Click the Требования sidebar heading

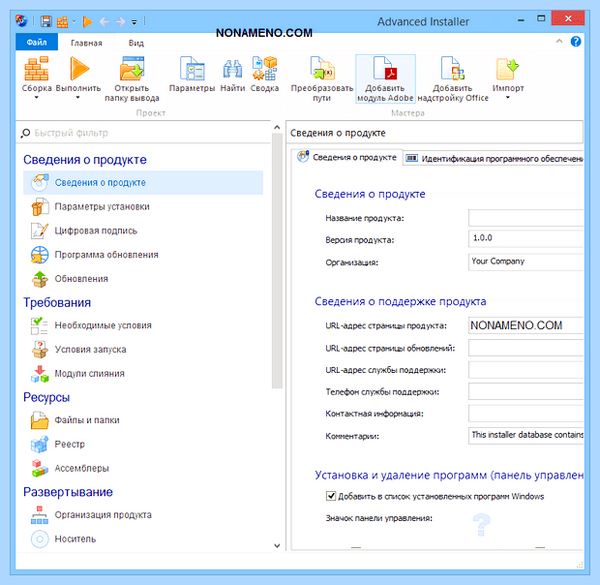click(57, 303)
